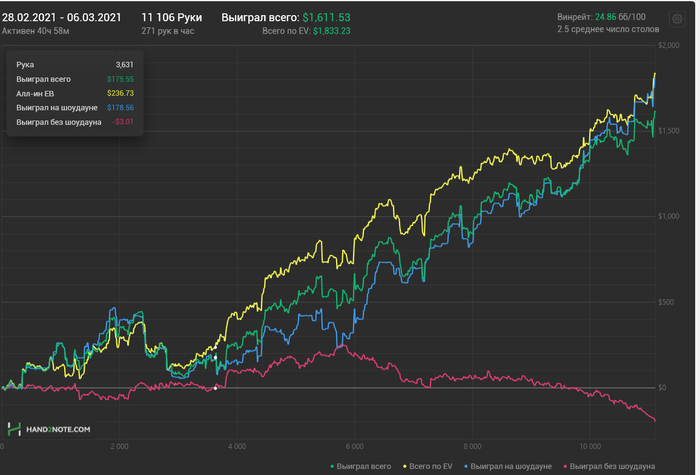This screenshot has width=700, height=475.
Task: Click the $2,000 y-axis label
Action: [x=669, y=45]
